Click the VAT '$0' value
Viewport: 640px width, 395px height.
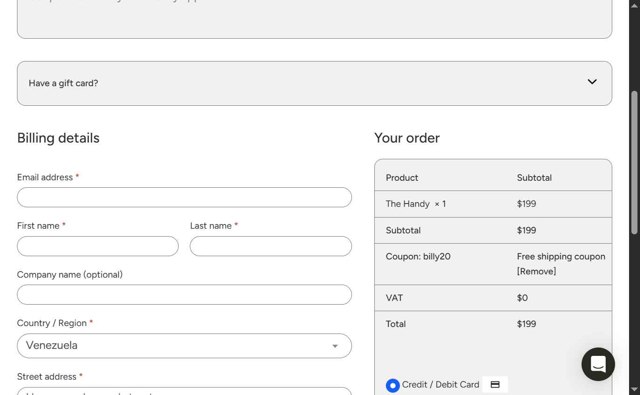(x=522, y=297)
